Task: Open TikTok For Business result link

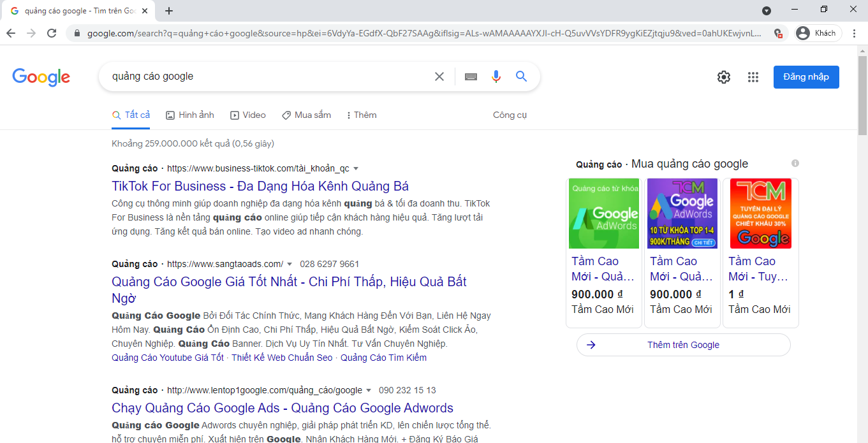Action: coord(260,186)
